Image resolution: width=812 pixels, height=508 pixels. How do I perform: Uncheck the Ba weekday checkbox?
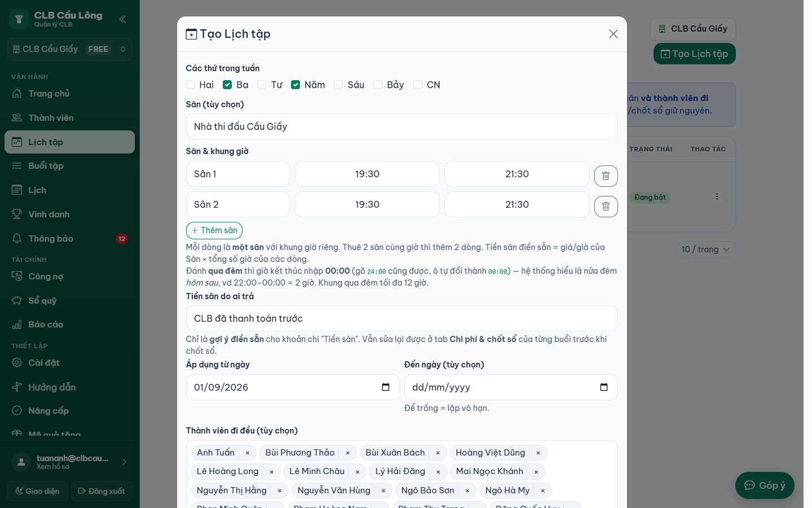coord(227,85)
